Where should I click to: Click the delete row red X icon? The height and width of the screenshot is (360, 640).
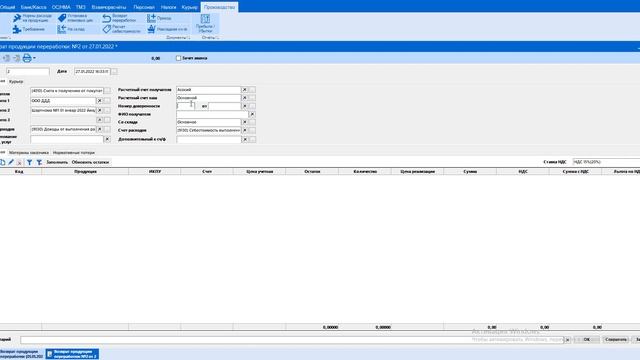coord(19,162)
